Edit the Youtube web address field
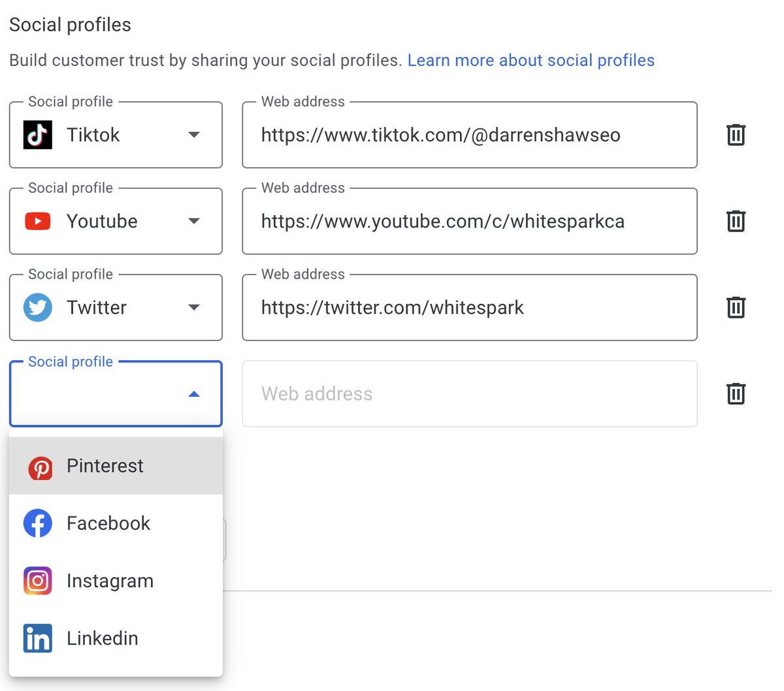Image resolution: width=784 pixels, height=691 pixels. coord(470,221)
